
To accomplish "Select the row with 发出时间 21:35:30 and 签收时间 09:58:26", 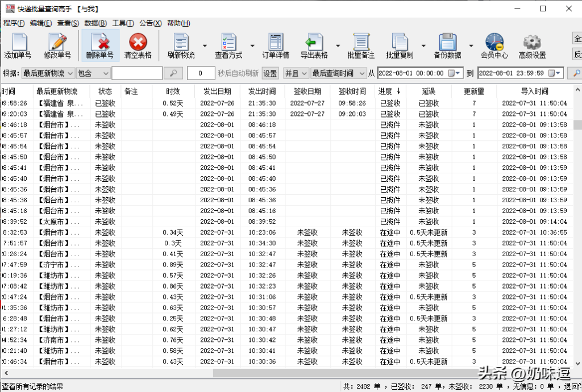I will 286,103.
